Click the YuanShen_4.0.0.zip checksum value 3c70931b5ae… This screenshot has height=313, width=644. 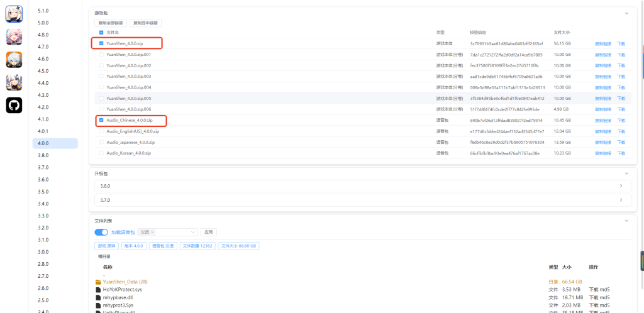coord(506,43)
